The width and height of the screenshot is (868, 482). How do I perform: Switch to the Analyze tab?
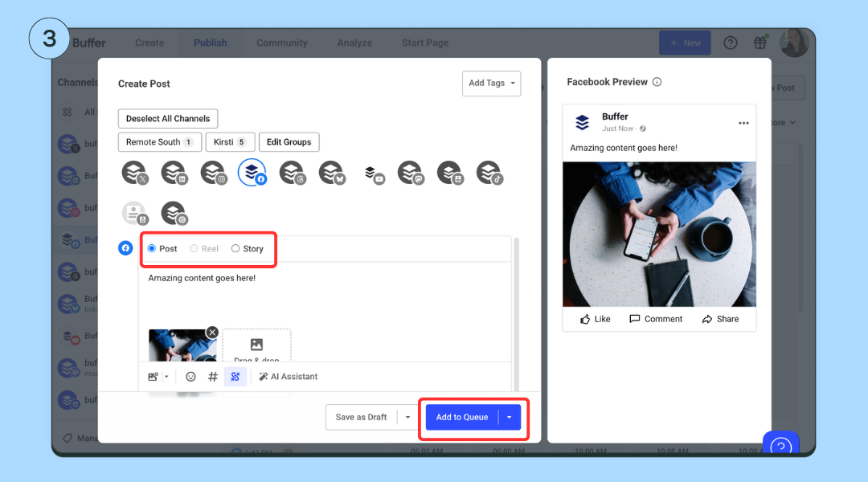(354, 43)
